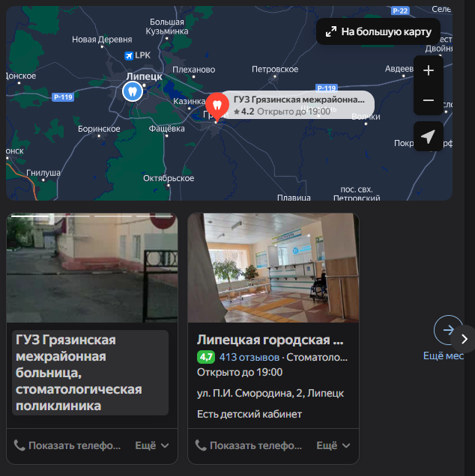Zoom out on the map

tap(429, 100)
